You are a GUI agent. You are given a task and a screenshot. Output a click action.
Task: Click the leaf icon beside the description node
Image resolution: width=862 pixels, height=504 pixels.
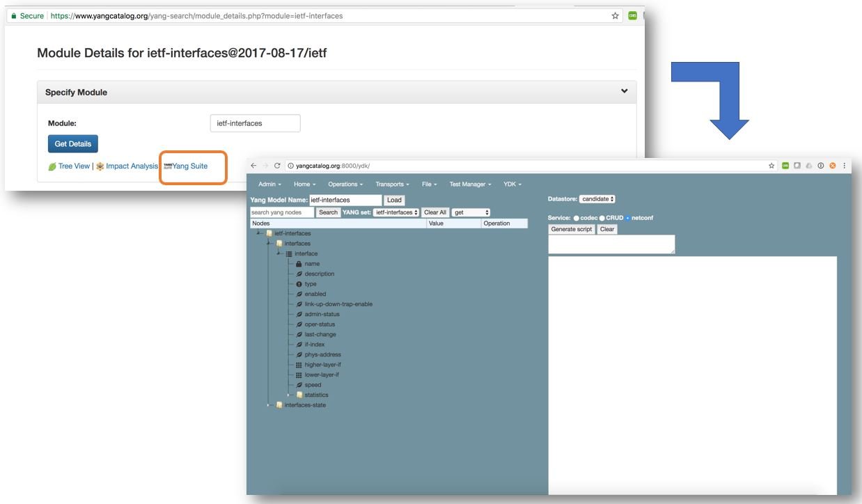[x=299, y=274]
